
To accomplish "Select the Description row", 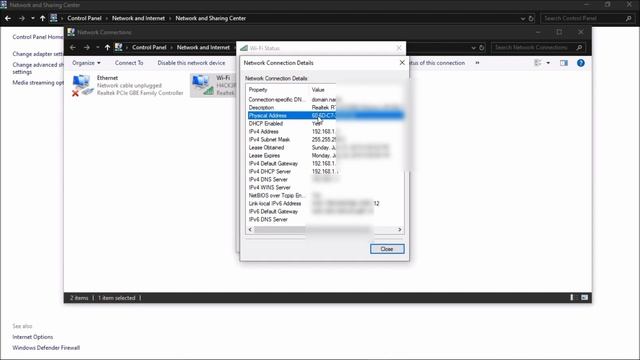I will pyautogui.click(x=326, y=108).
